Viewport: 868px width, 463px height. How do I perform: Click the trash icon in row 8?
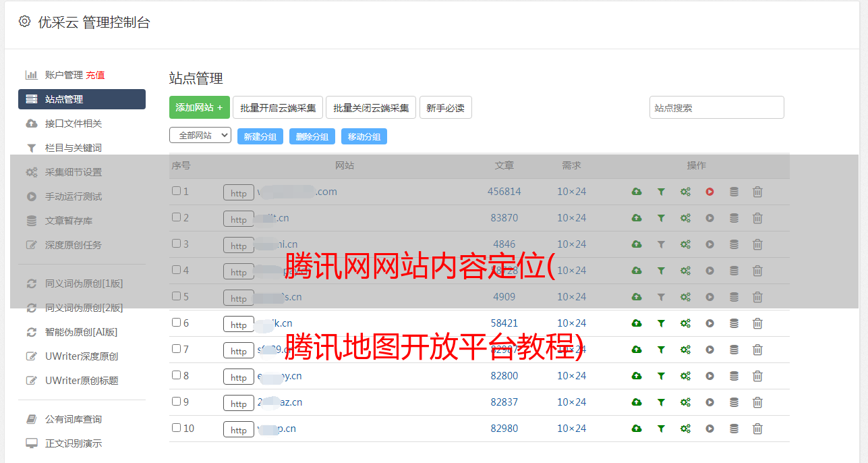click(757, 376)
